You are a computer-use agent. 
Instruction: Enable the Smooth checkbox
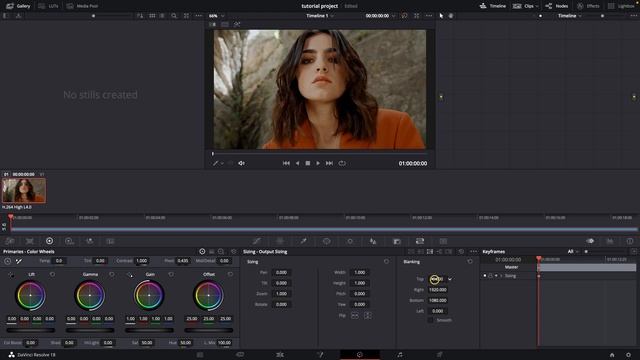[430, 320]
